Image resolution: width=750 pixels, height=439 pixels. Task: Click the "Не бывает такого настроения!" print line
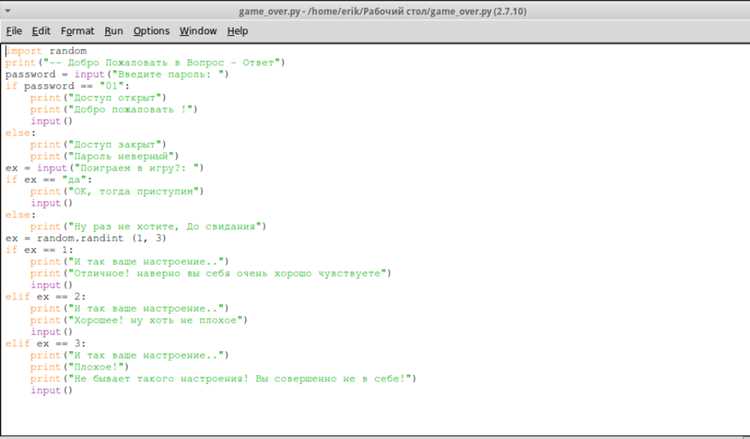point(223,379)
